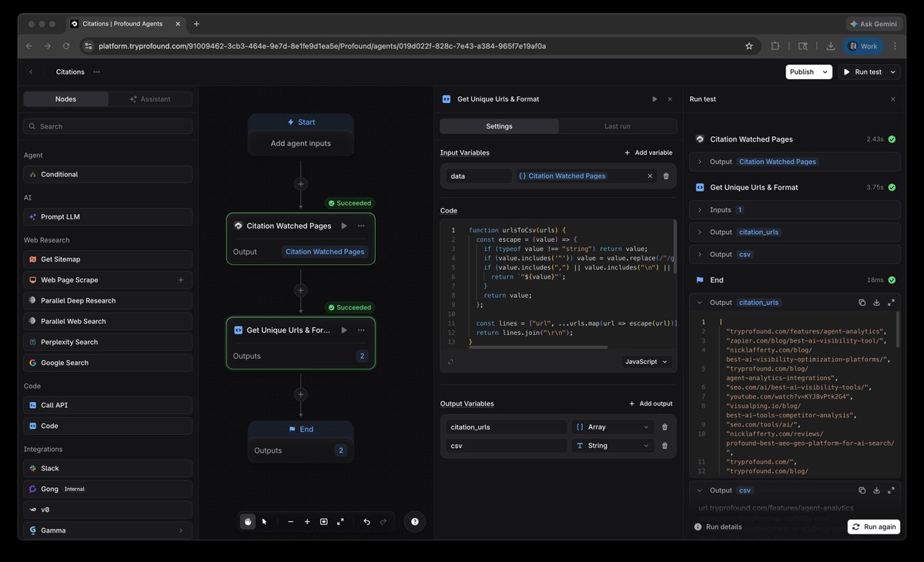Expand the Inputs 1 row
Screen dimensions: 924x562
(795, 209)
